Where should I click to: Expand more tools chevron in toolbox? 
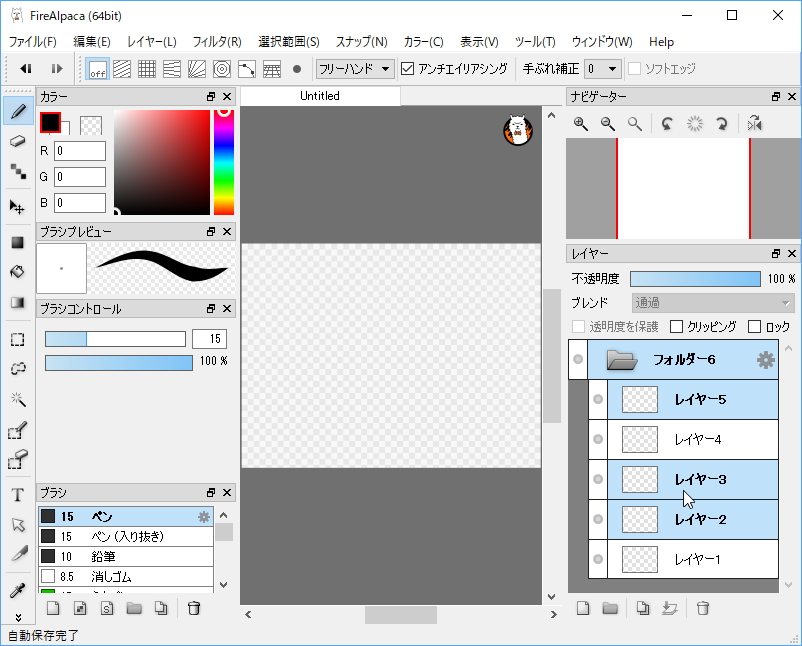click(x=18, y=617)
